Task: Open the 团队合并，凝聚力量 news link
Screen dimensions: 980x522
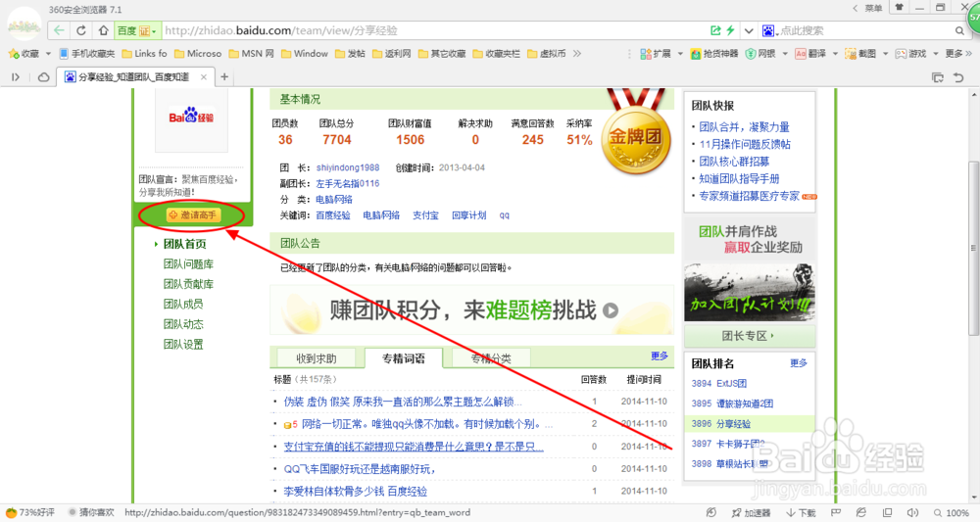Action: 744,126
